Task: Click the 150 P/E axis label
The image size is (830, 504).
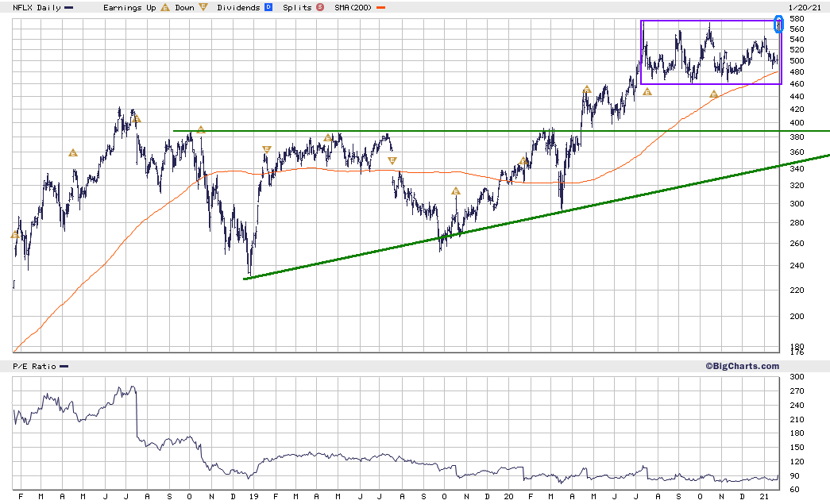Action: tap(797, 448)
